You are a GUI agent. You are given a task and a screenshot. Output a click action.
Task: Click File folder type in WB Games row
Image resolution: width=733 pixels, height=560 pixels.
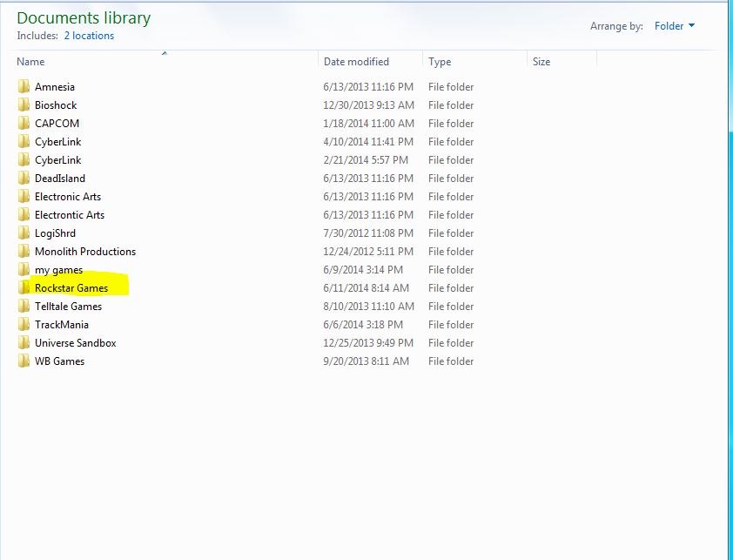tap(451, 361)
